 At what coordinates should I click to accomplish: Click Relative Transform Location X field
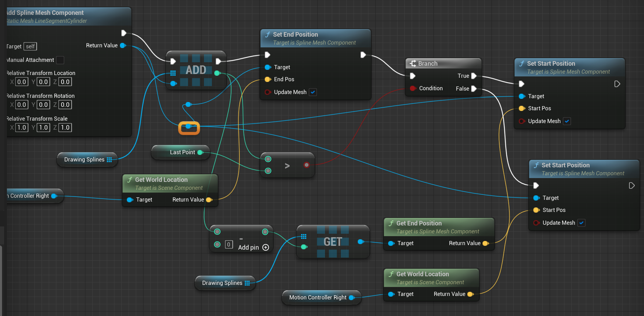point(22,82)
